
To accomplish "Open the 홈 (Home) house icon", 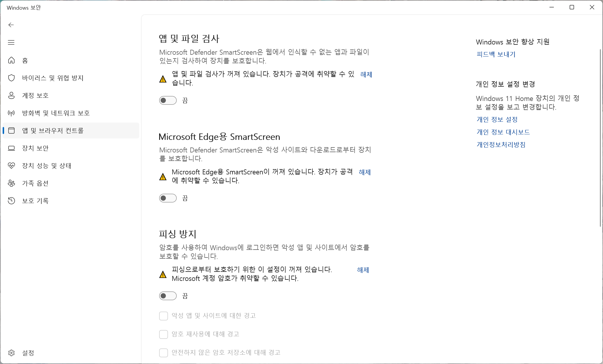I will pos(11,60).
